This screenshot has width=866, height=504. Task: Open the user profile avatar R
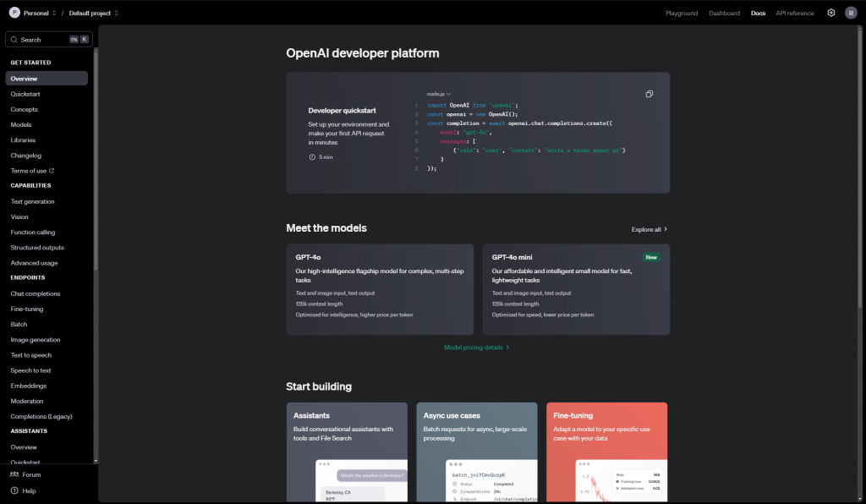pyautogui.click(x=851, y=13)
